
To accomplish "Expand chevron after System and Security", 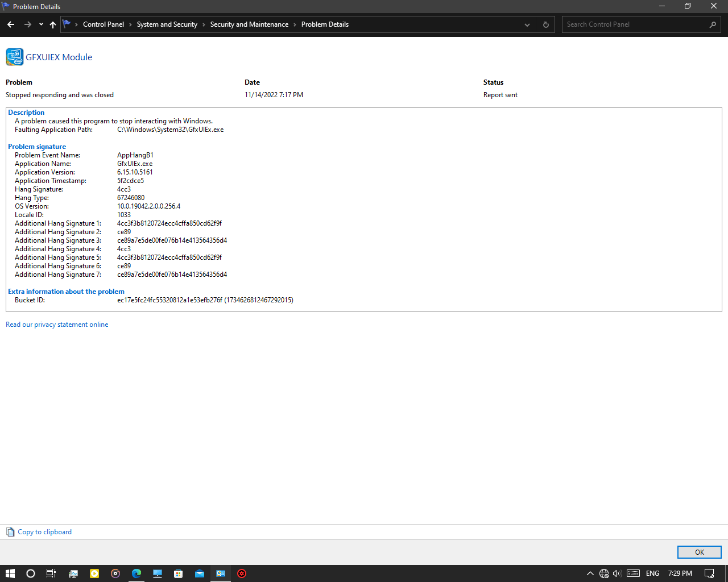I will (204, 24).
